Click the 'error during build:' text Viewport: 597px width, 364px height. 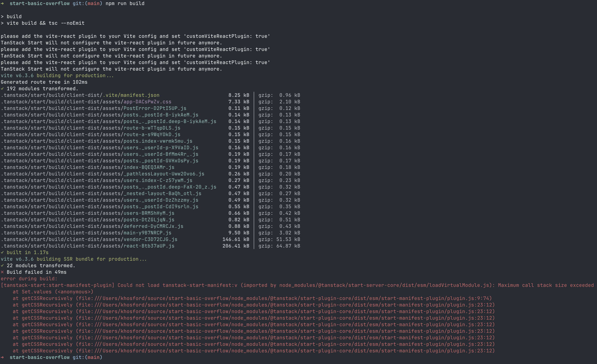29,279
